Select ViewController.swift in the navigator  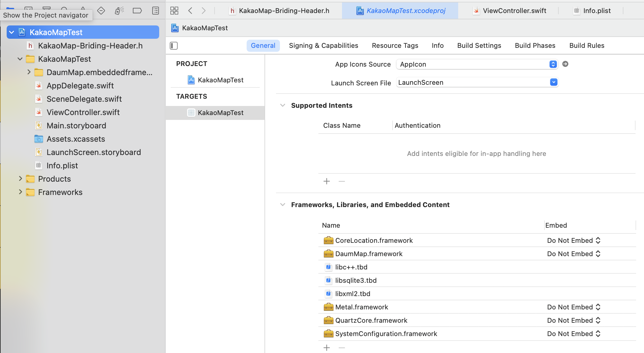tap(83, 112)
